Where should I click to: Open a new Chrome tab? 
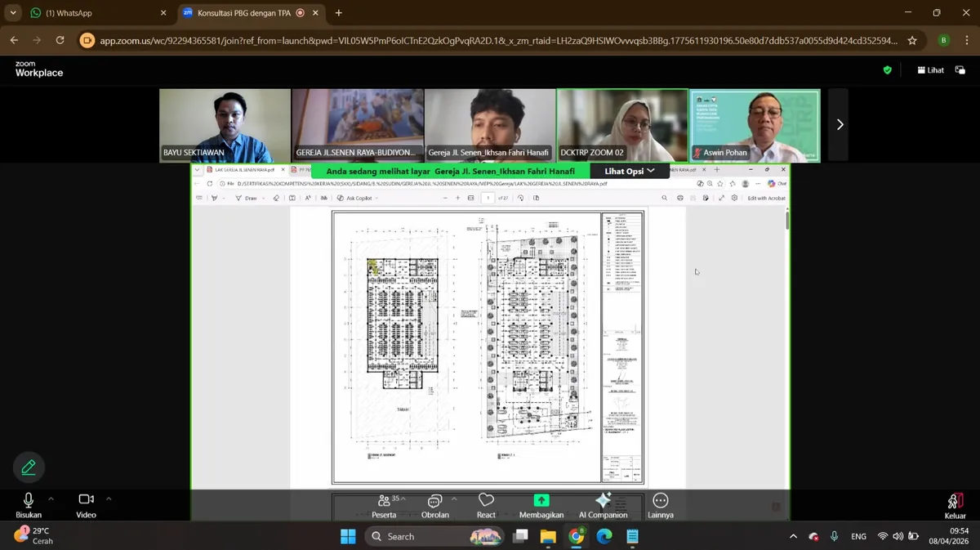[x=339, y=13]
